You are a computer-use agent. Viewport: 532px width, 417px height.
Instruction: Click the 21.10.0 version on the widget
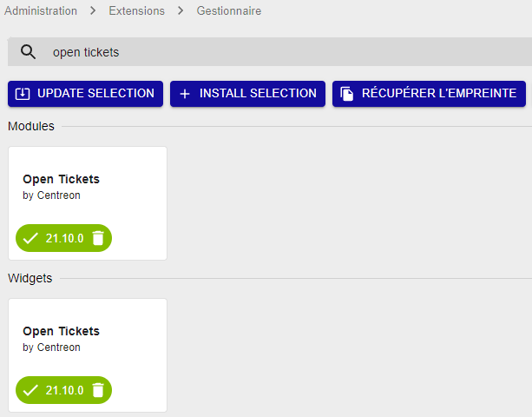pyautogui.click(x=64, y=390)
